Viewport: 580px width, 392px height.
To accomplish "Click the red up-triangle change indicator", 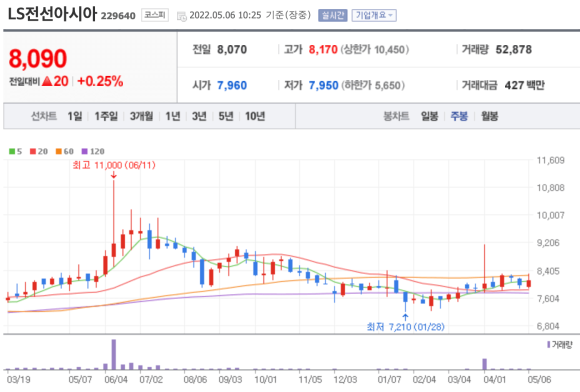I will [47, 81].
